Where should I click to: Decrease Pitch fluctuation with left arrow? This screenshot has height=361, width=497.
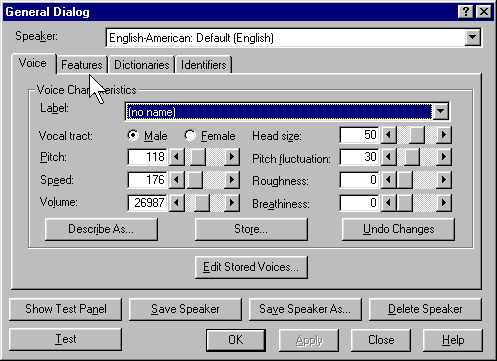(x=388, y=157)
